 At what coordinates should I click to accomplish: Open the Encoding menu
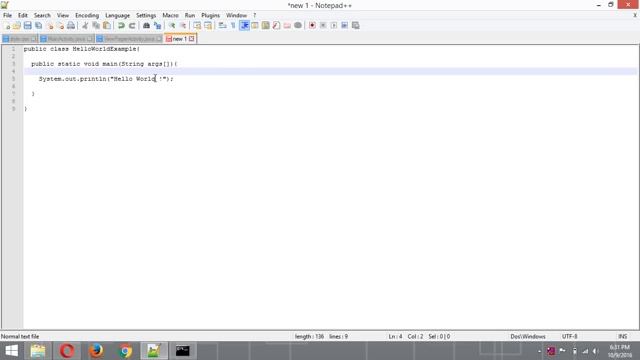click(x=87, y=16)
